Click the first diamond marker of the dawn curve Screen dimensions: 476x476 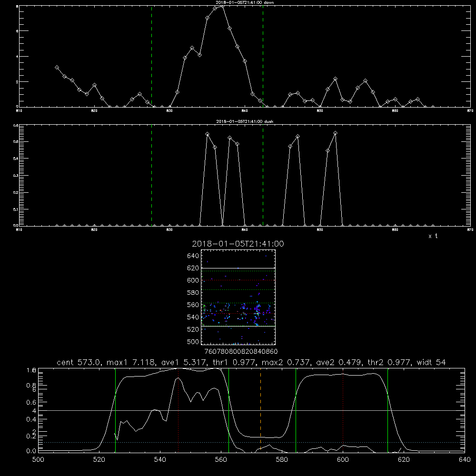point(57,68)
